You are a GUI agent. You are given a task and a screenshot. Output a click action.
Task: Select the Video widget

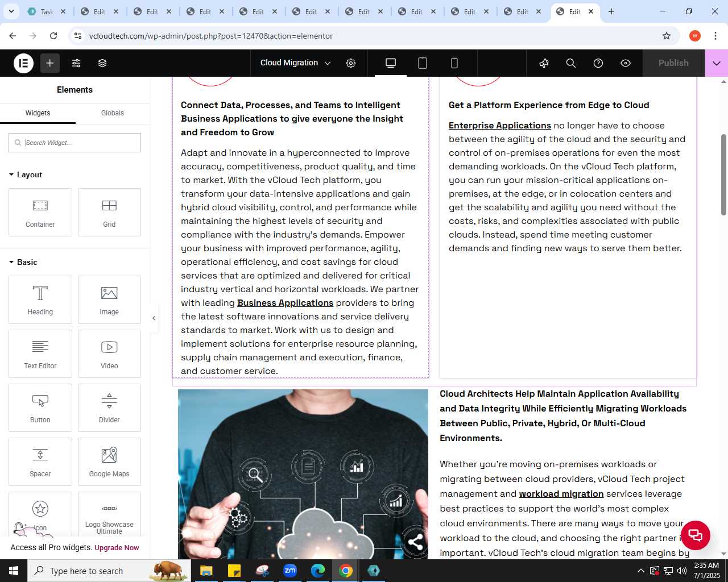pyautogui.click(x=109, y=354)
